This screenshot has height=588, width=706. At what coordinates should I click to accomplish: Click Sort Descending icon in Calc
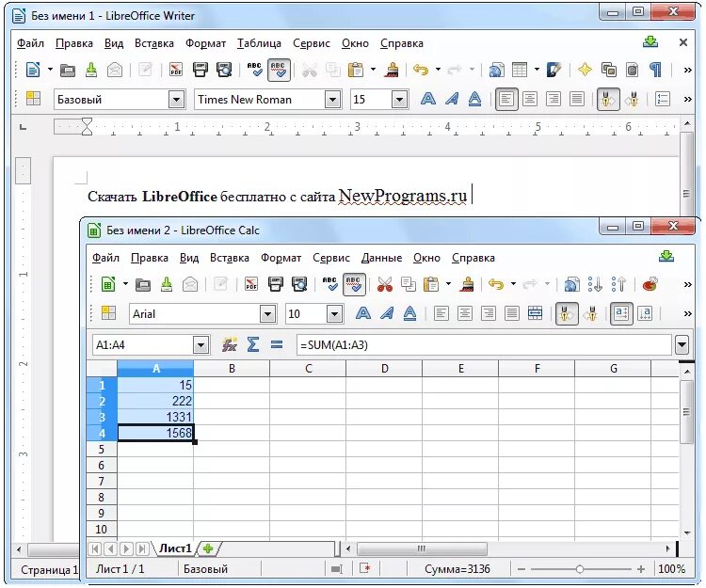click(618, 284)
